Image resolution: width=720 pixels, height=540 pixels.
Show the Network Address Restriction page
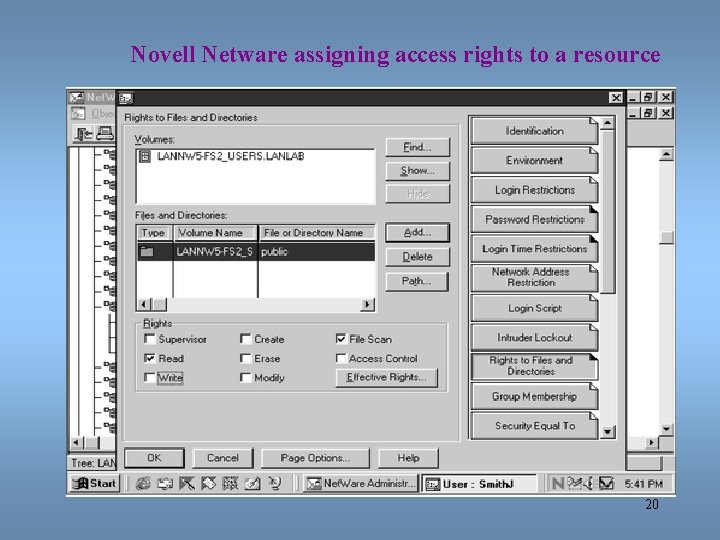(534, 277)
